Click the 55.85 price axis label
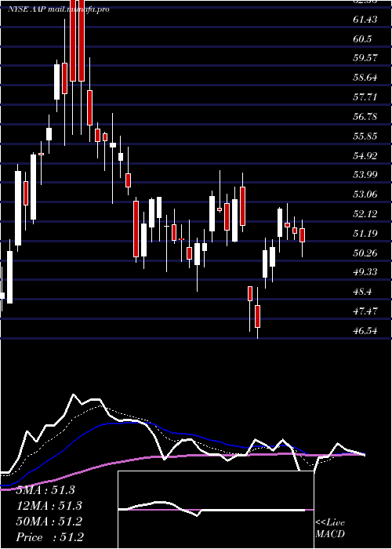 [365, 136]
